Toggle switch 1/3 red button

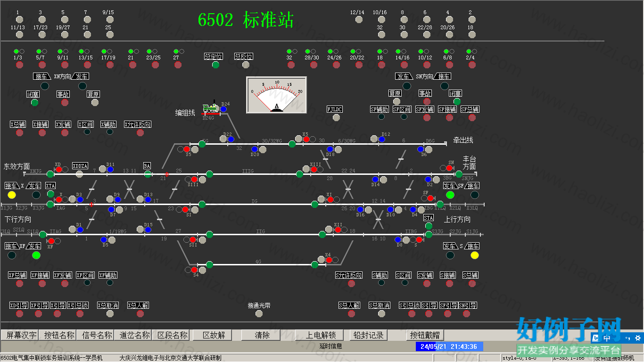pos(19,65)
